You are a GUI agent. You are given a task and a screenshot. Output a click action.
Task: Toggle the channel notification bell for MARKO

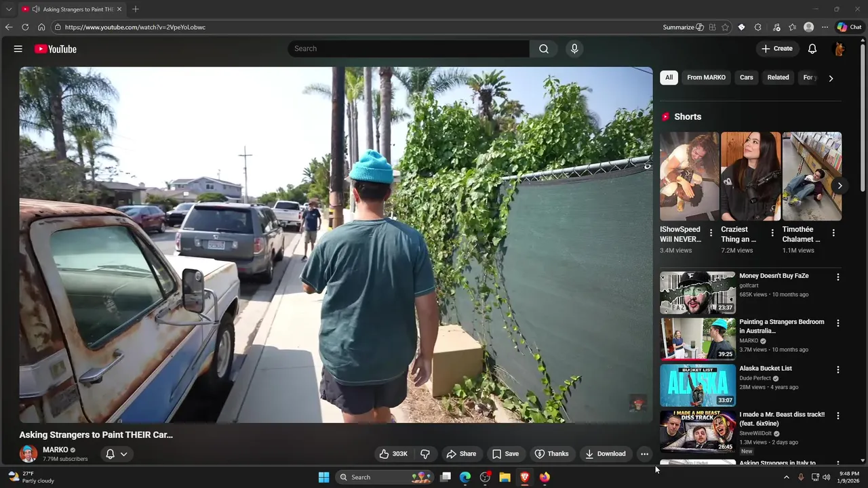tap(110, 454)
